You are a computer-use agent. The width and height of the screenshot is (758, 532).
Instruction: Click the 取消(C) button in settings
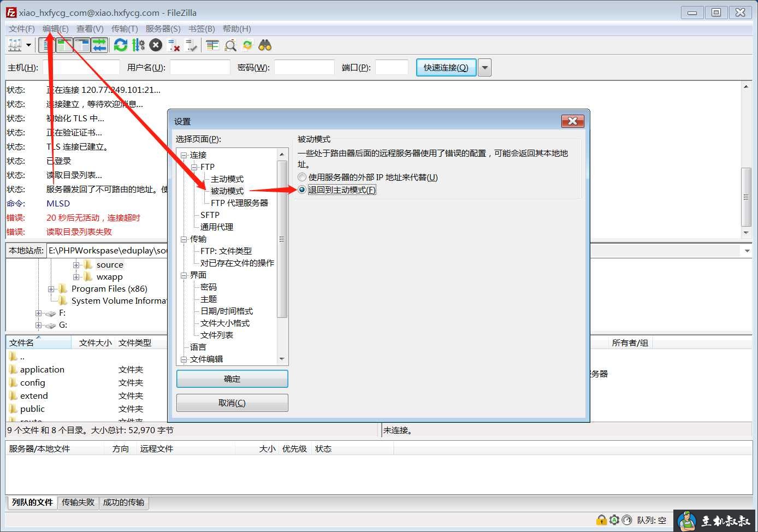click(232, 403)
